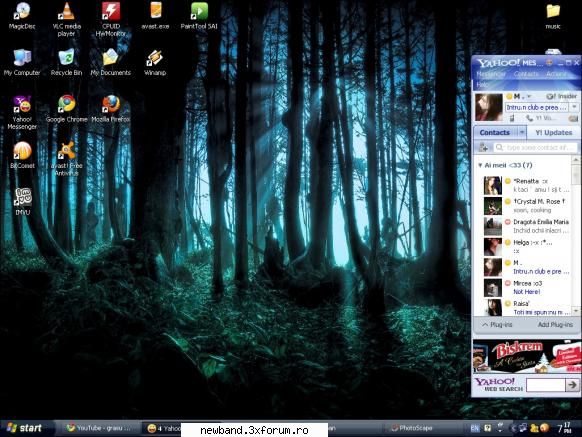Image resolution: width=582 pixels, height=437 pixels.
Task: Click the Yahoo Messenger title bar smiley icon
Action: (549, 63)
